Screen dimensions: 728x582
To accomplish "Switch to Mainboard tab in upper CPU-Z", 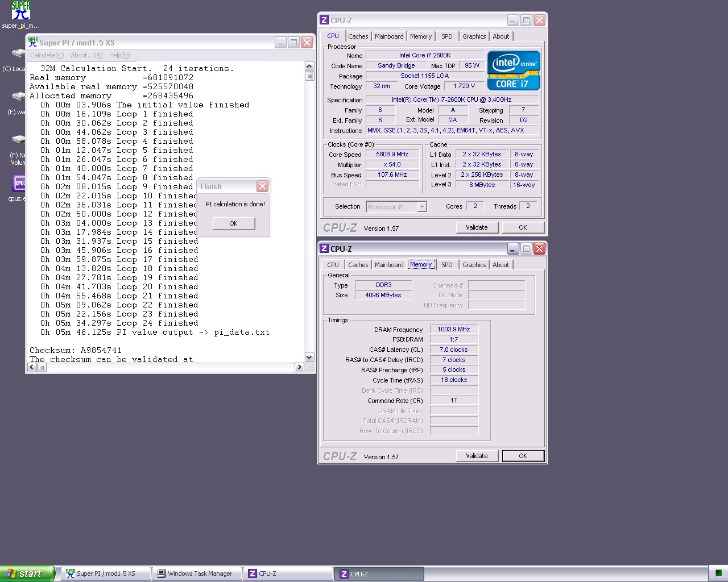I will click(389, 36).
